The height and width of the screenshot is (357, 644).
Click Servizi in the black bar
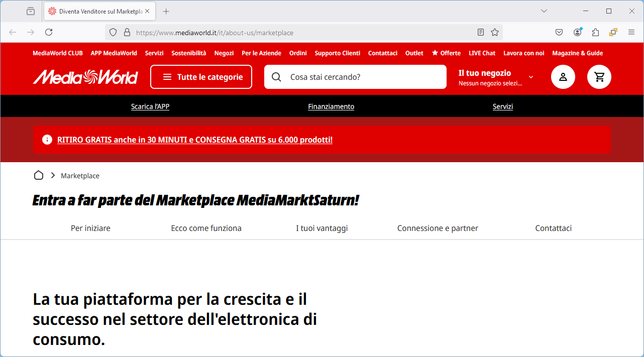coord(503,106)
